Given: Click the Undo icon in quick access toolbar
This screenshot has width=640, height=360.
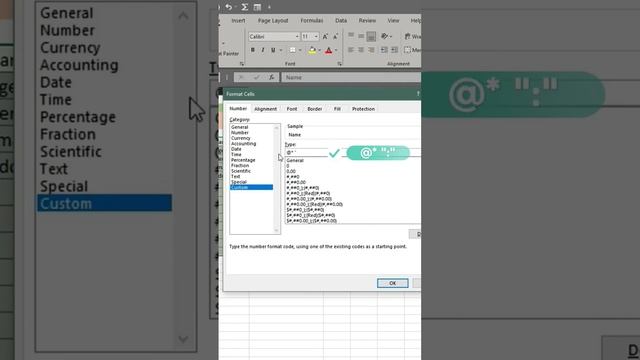Looking at the screenshot, I should point(229,7).
